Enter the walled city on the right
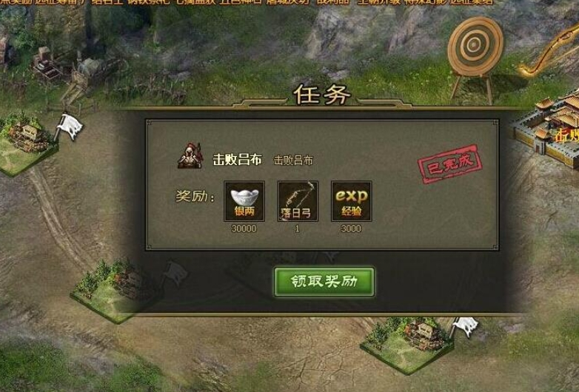The image size is (579, 392). 547,129
